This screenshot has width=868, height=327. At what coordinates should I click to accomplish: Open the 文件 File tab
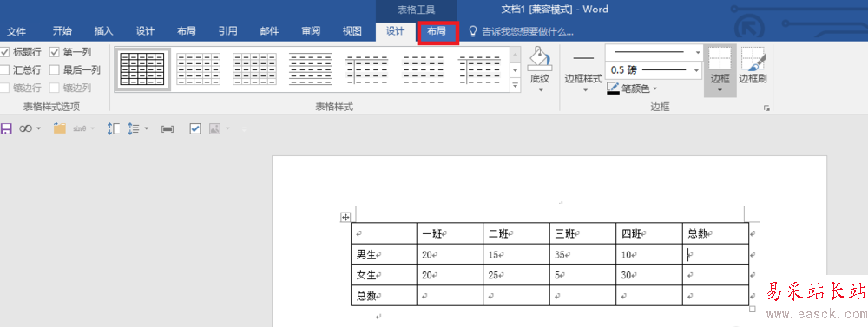click(x=16, y=31)
